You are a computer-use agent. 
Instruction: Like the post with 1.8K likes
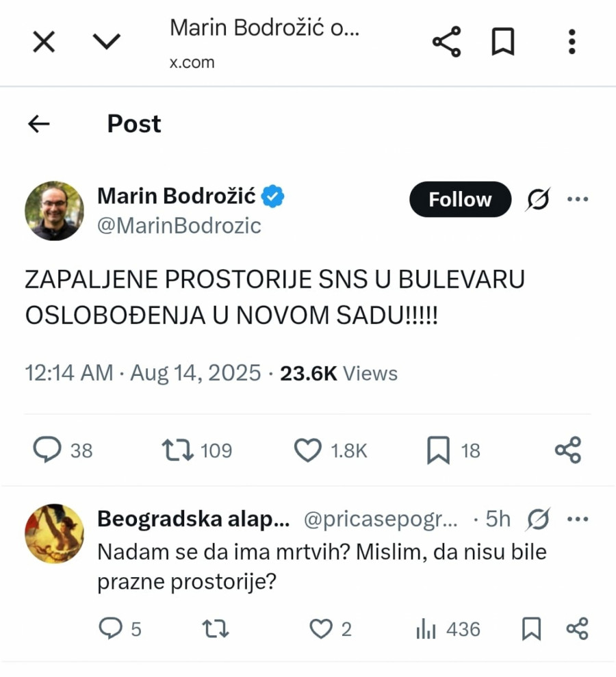tap(308, 450)
